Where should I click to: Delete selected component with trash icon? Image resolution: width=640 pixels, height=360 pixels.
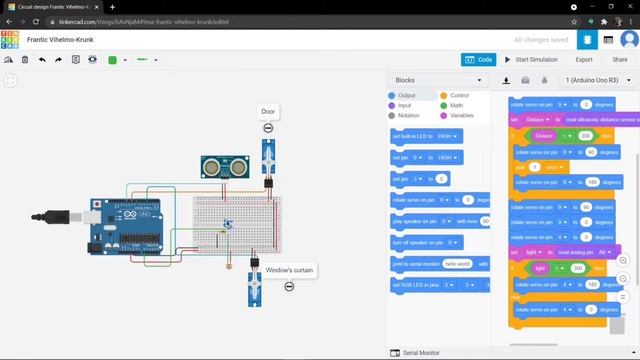coord(25,60)
